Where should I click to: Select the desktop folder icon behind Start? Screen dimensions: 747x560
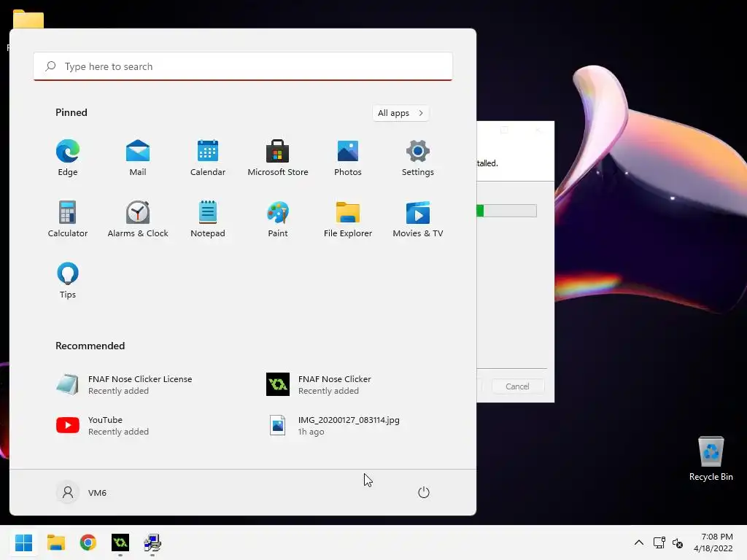pyautogui.click(x=28, y=19)
